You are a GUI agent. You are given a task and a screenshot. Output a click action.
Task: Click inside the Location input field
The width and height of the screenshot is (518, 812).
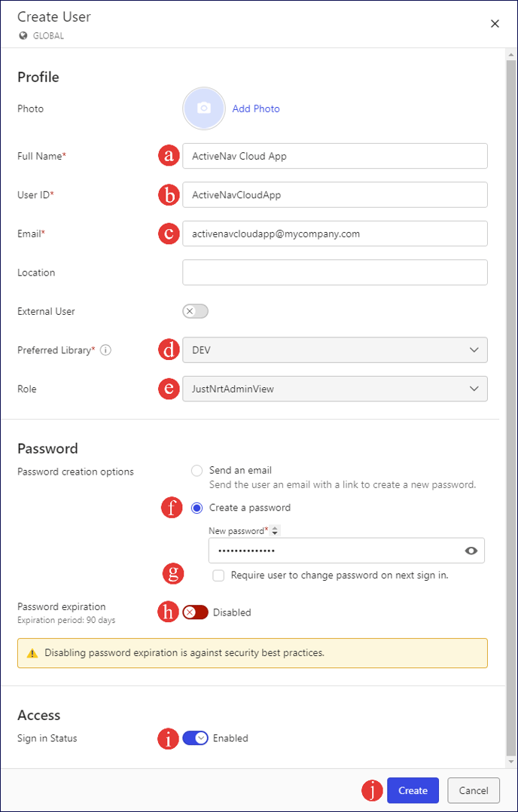[335, 272]
